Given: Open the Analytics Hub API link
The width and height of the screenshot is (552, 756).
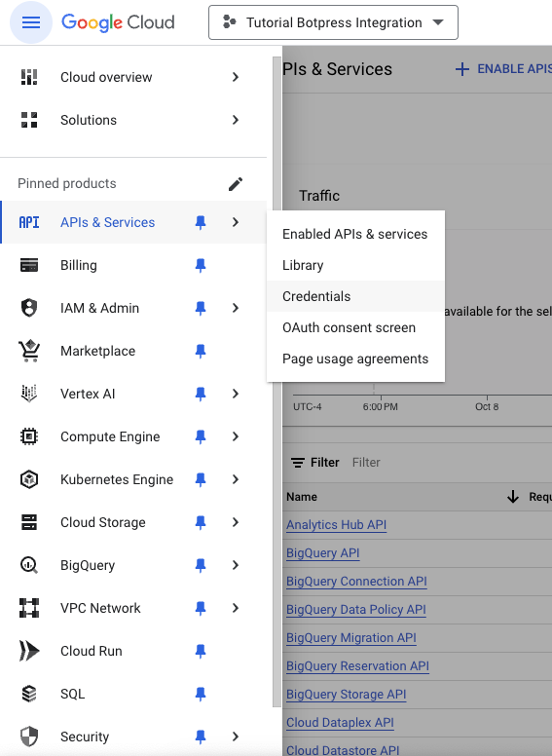Looking at the screenshot, I should pos(336,524).
